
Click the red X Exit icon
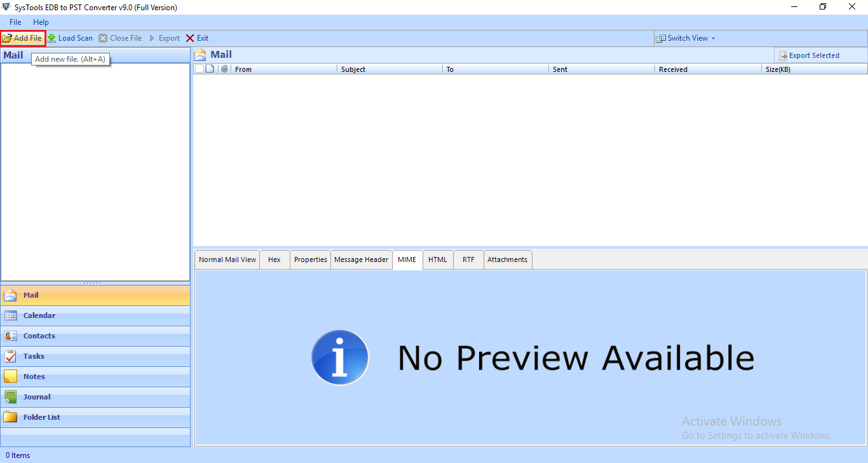pos(190,38)
